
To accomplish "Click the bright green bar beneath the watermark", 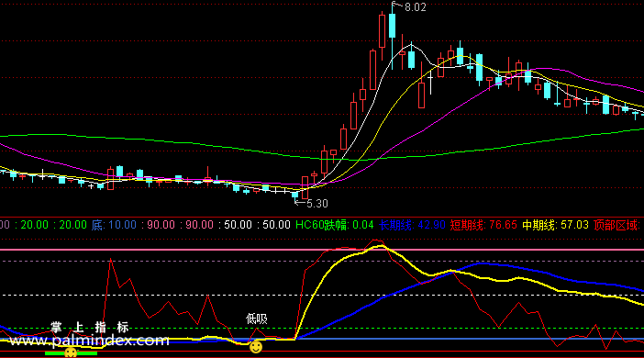I will click(71, 353).
